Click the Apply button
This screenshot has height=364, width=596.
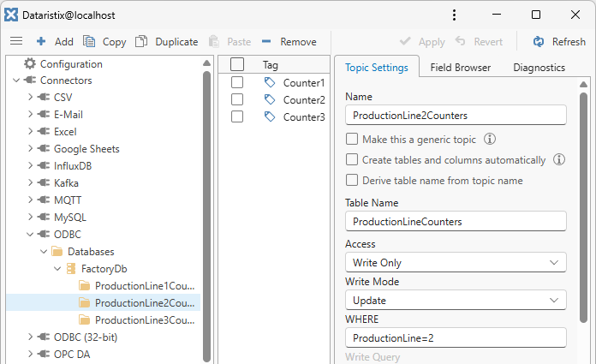coord(422,41)
